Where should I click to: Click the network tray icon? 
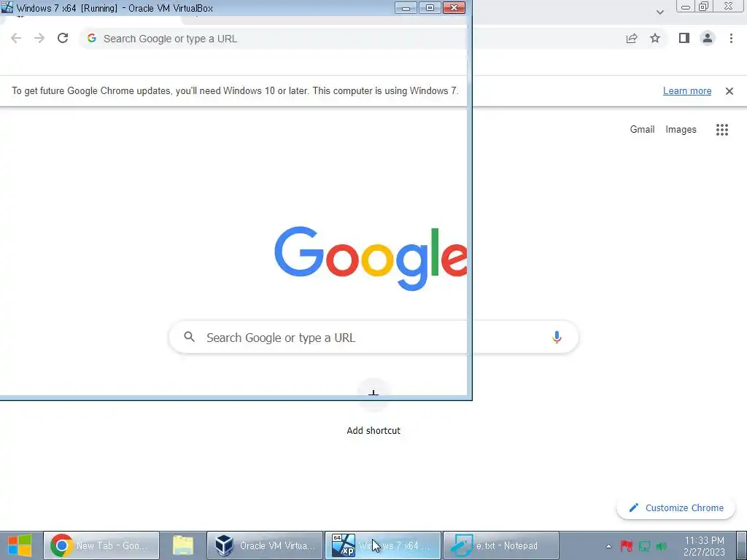pos(644,546)
